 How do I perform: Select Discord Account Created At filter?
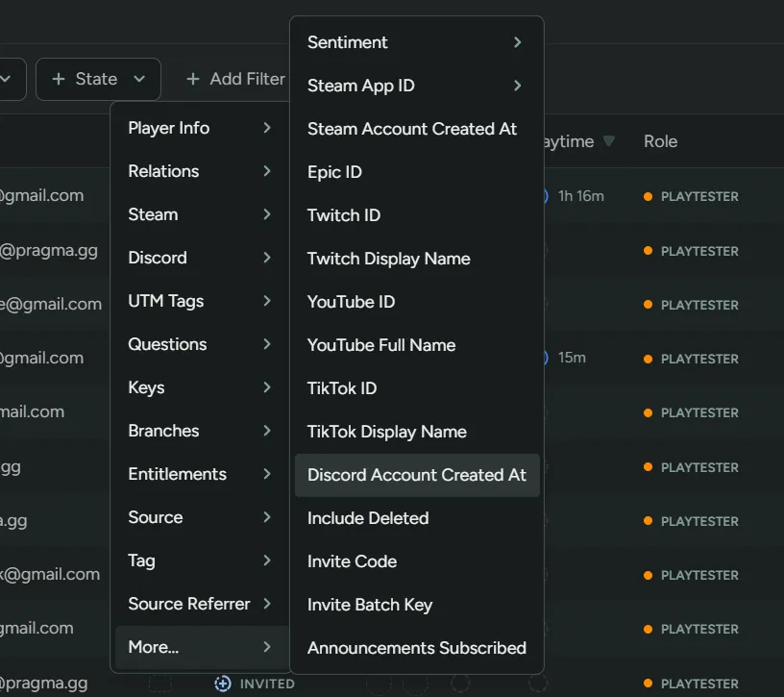coord(416,475)
